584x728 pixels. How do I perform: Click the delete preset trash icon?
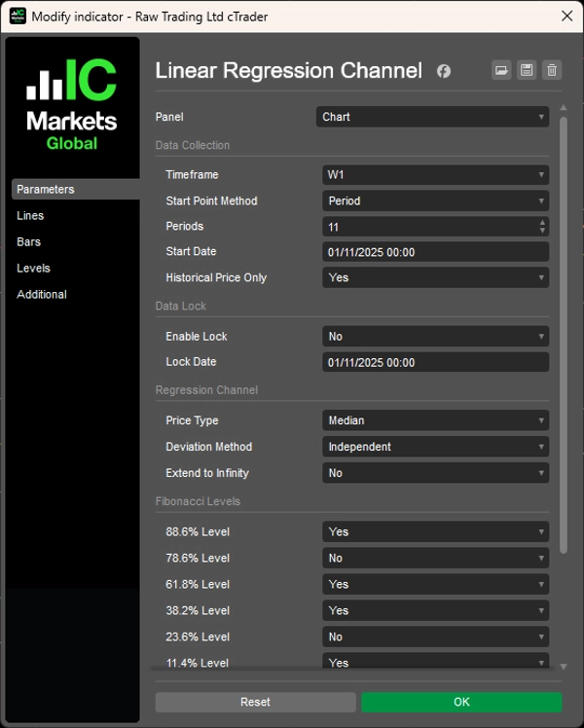point(552,70)
